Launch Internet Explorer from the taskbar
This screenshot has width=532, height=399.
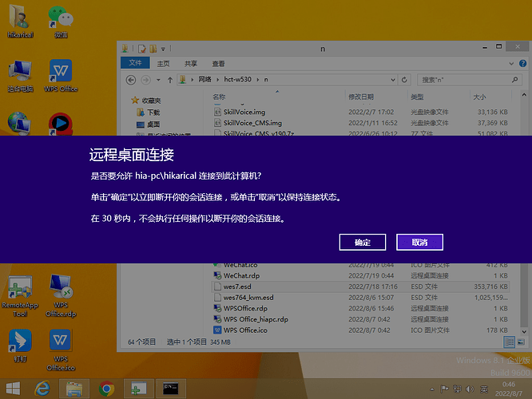tap(42, 389)
